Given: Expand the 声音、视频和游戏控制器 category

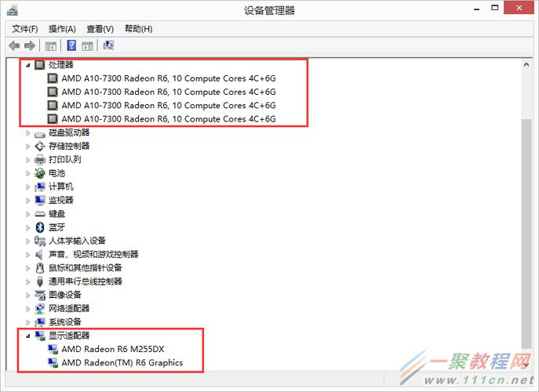Looking at the screenshot, I should point(28,255).
